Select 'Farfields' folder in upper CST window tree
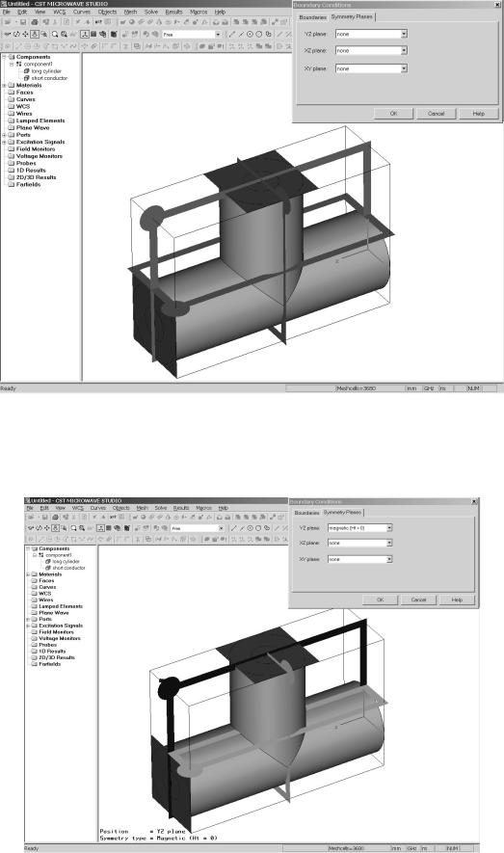The width and height of the screenshot is (504, 853). [x=28, y=184]
